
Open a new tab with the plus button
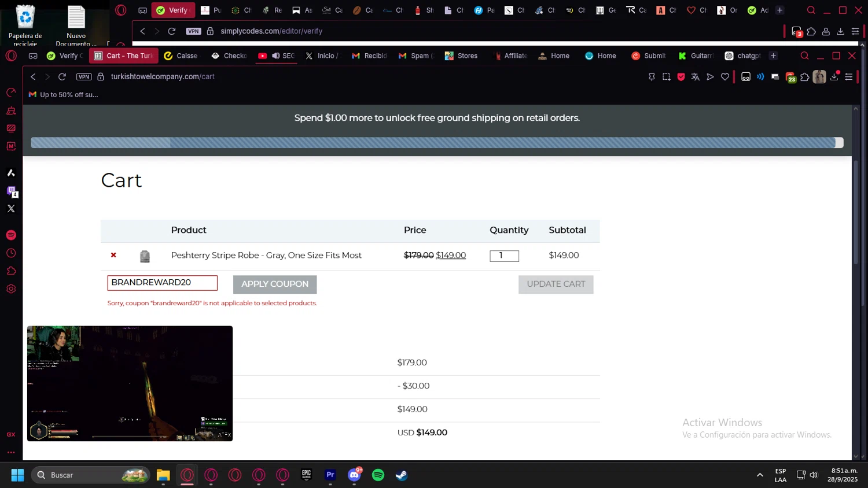[x=773, y=56]
